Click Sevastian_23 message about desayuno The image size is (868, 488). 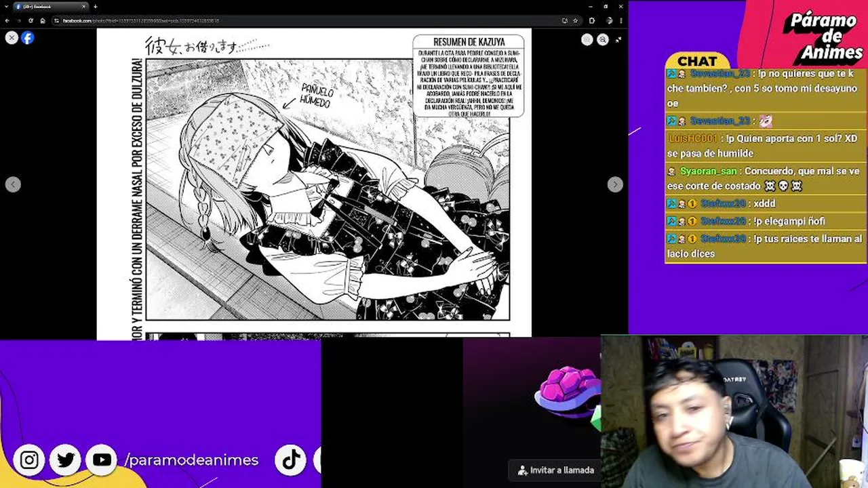pos(765,88)
